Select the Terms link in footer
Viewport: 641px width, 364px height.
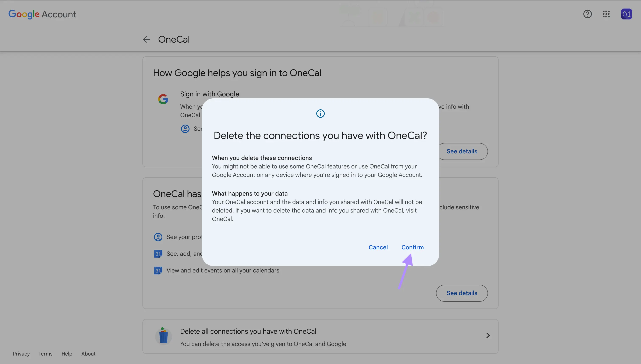click(x=45, y=353)
